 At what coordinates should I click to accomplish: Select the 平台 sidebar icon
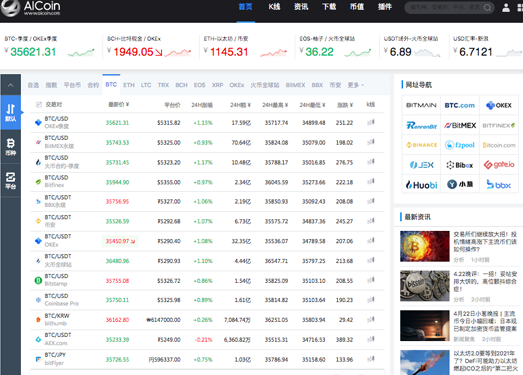point(11,180)
